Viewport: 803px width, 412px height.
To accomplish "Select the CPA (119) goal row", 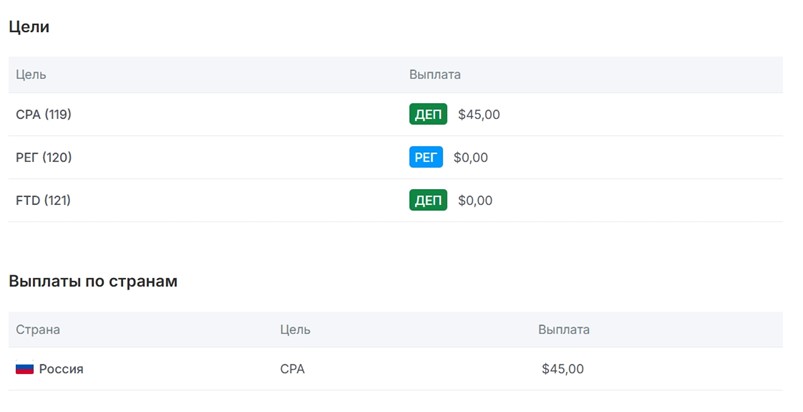I will coord(44,114).
